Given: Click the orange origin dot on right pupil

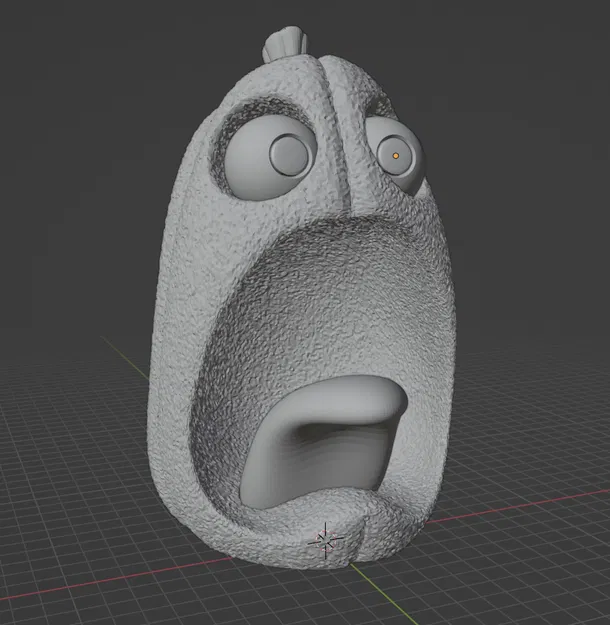Looking at the screenshot, I should (396, 156).
